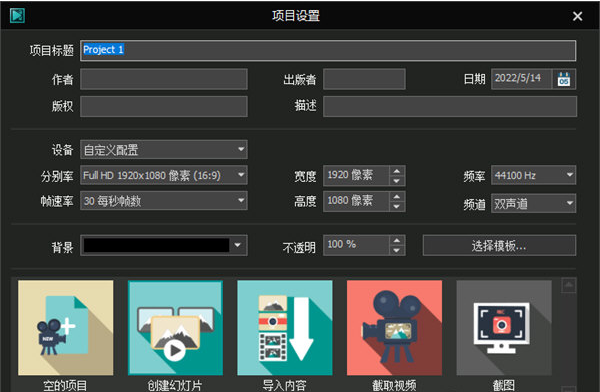Image resolution: width=600 pixels, height=392 pixels.
Task: Close the 项目设置 dialog
Action: tap(577, 16)
